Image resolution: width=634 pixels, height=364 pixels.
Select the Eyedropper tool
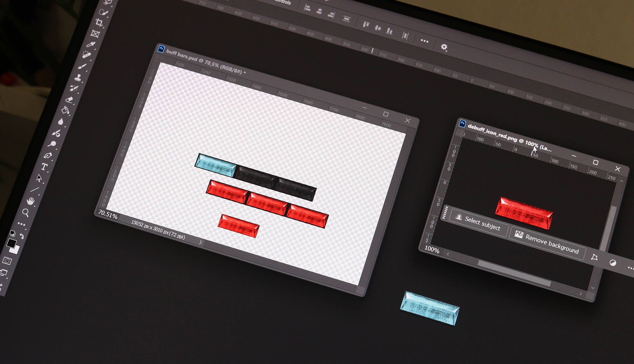click(91, 44)
